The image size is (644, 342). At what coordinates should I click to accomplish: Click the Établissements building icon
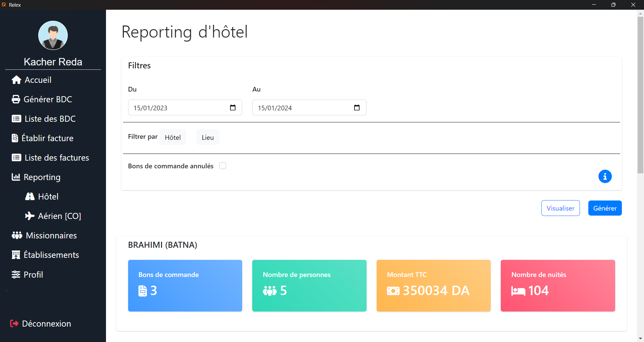(16, 255)
